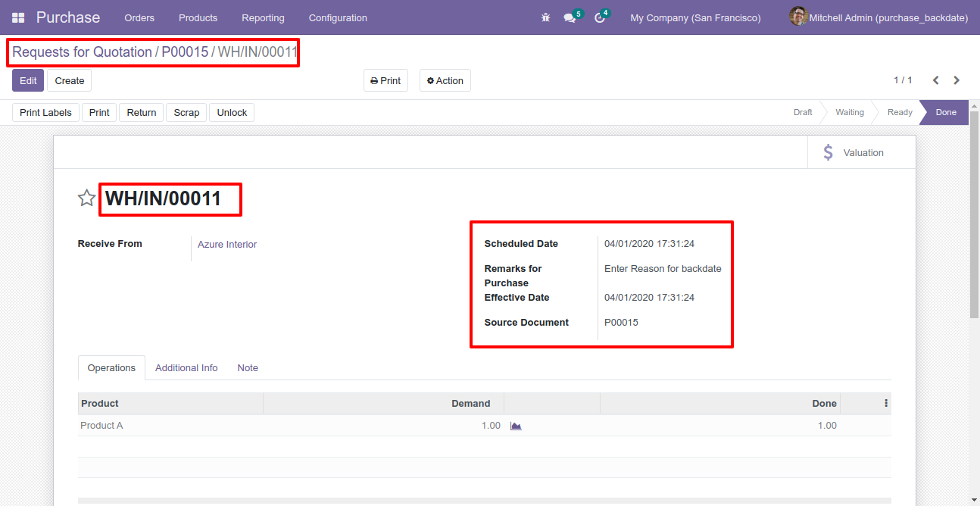Open the Orders menu
This screenshot has width=980, height=506.
(x=139, y=17)
